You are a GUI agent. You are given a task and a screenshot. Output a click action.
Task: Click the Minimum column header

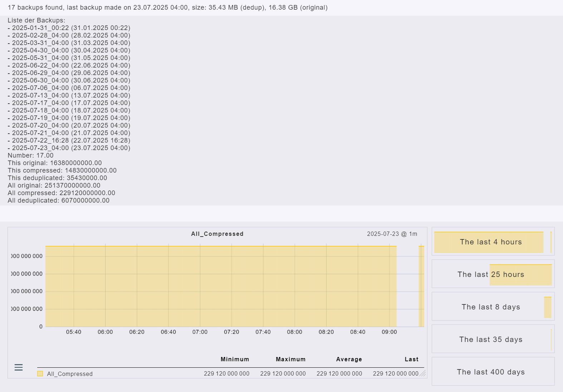(x=235, y=359)
